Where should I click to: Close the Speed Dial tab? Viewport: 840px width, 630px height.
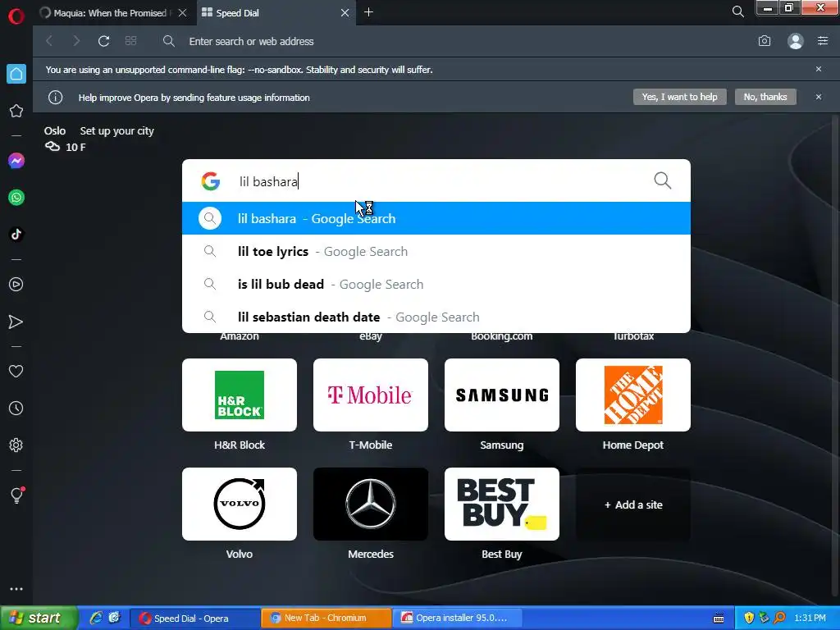(345, 13)
